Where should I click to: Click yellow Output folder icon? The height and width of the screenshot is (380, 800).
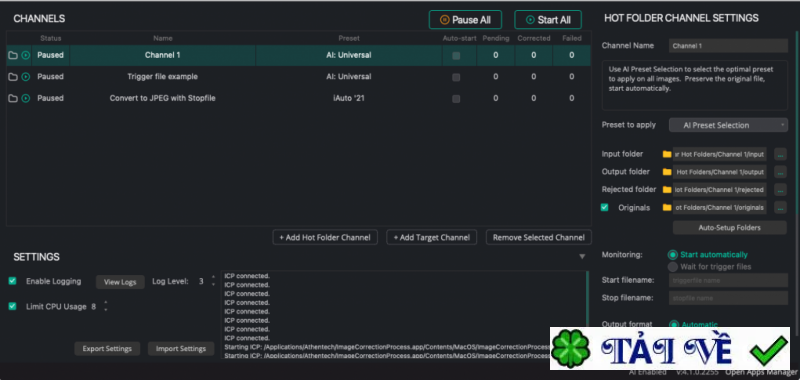tap(667, 172)
